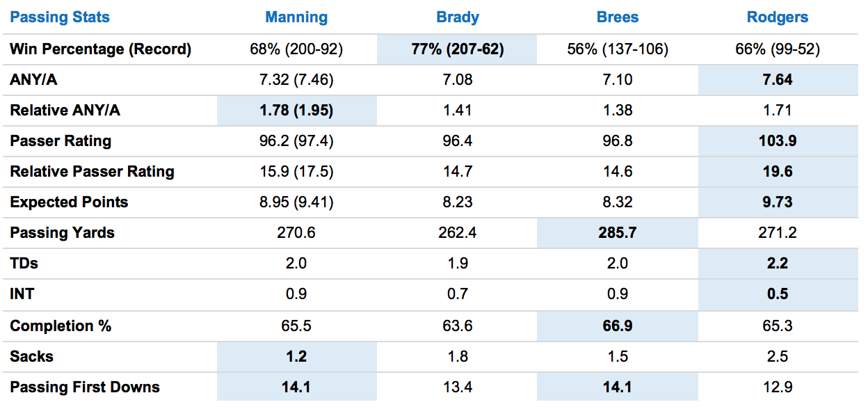Select the Win Percentage (Record) row label
This screenshot has width=868, height=409.
tap(100, 49)
